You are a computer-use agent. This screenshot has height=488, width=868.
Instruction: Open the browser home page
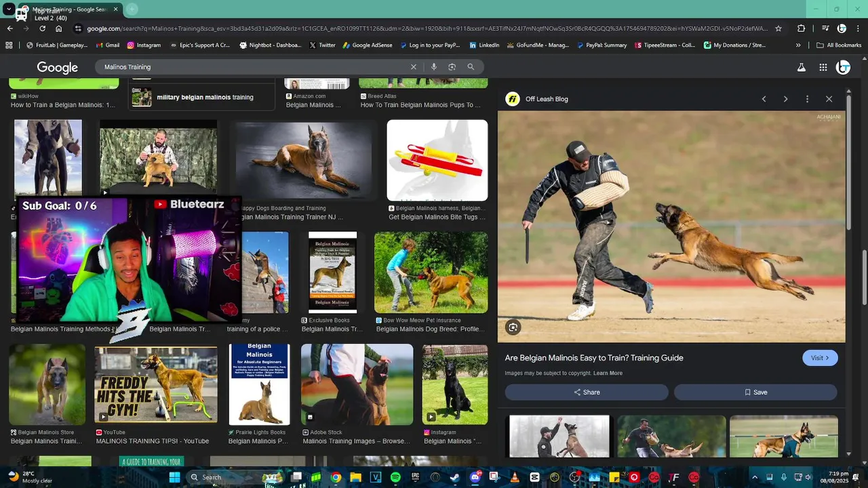point(59,28)
